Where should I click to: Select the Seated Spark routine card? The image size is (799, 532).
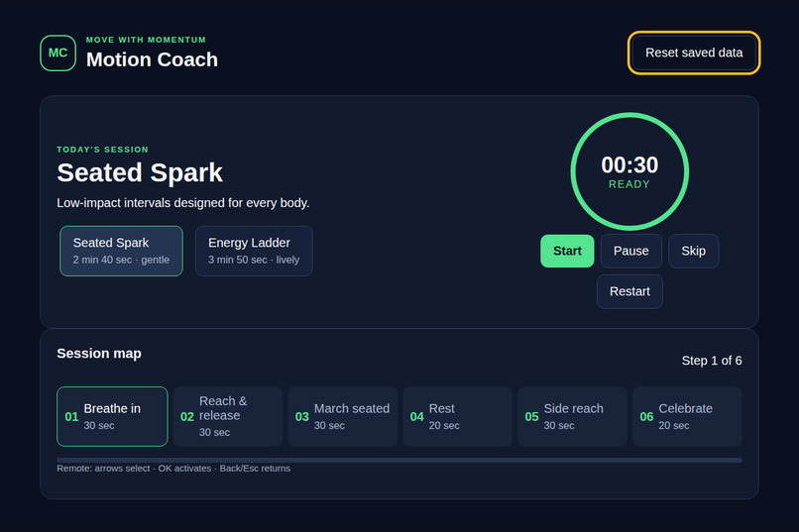click(121, 251)
